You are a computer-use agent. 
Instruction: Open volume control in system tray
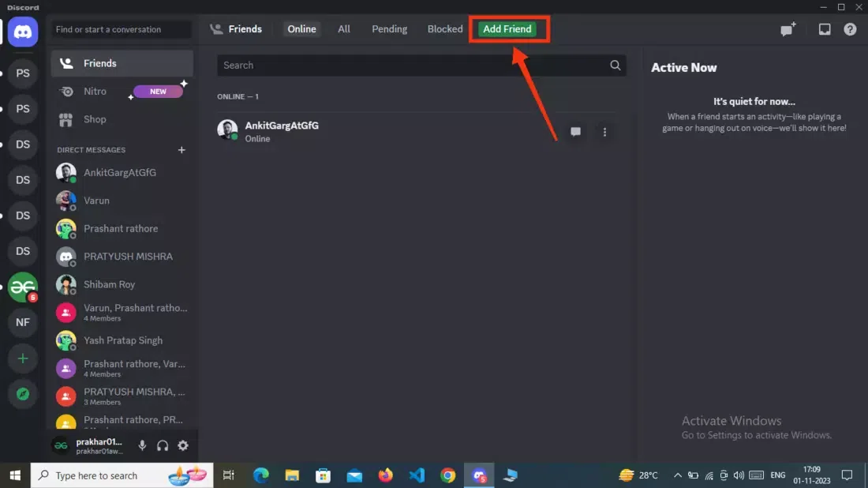click(739, 475)
